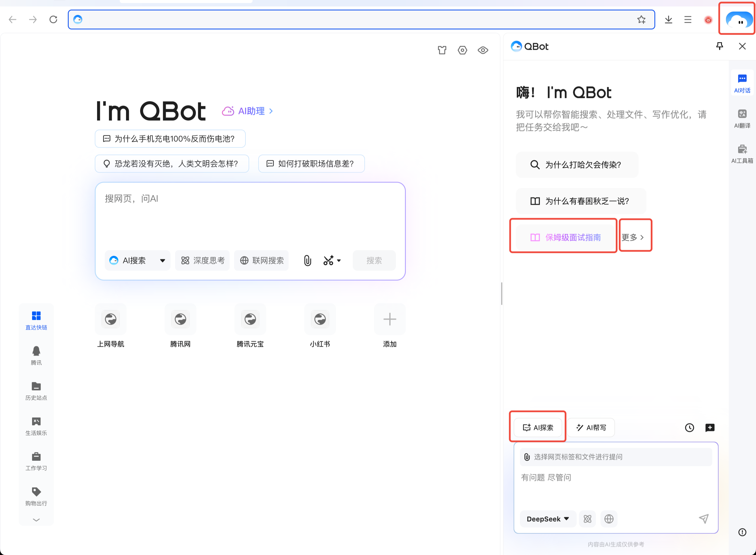Click the QBot cloud icon in toolbar
The height and width of the screenshot is (555, 756).
tap(739, 20)
